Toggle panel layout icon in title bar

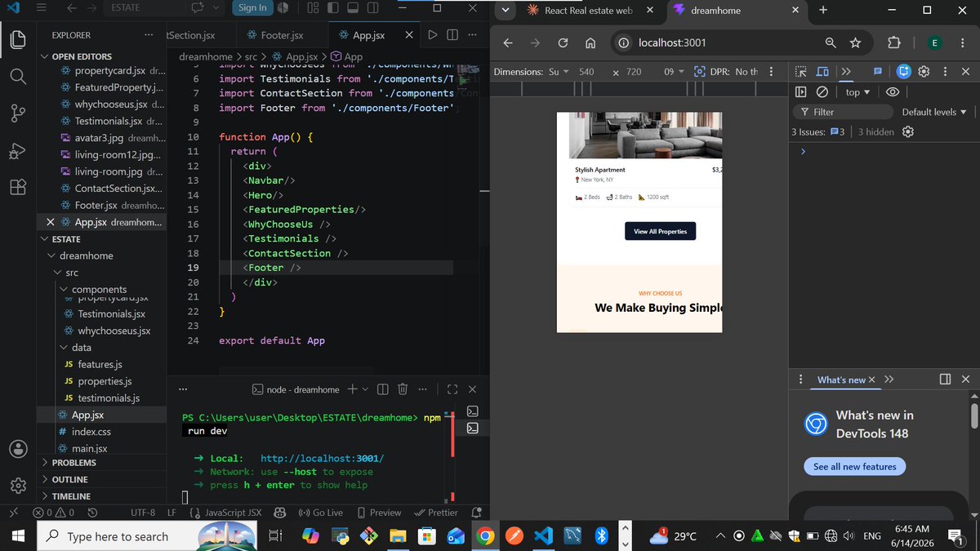coord(352,7)
